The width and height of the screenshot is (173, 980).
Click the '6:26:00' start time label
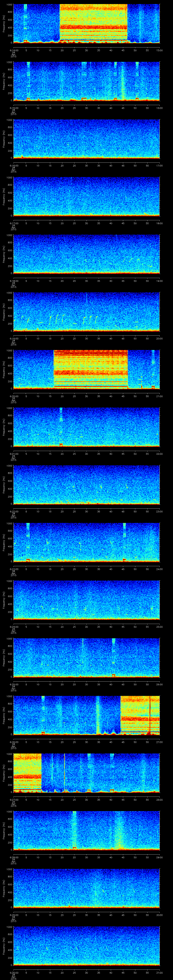(x=14, y=742)
